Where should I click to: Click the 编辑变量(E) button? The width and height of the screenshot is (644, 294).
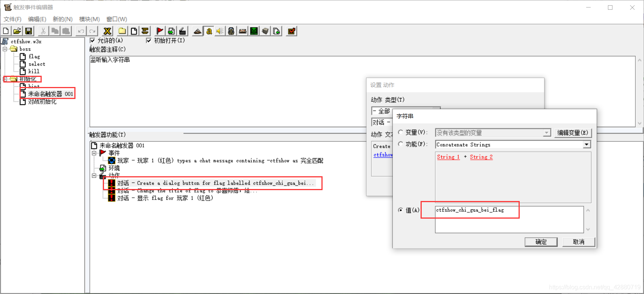(x=573, y=133)
